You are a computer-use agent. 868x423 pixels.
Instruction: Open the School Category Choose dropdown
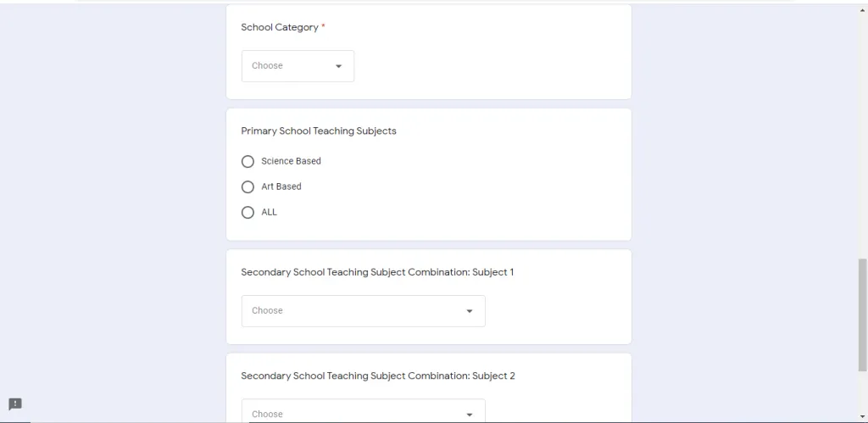point(297,66)
